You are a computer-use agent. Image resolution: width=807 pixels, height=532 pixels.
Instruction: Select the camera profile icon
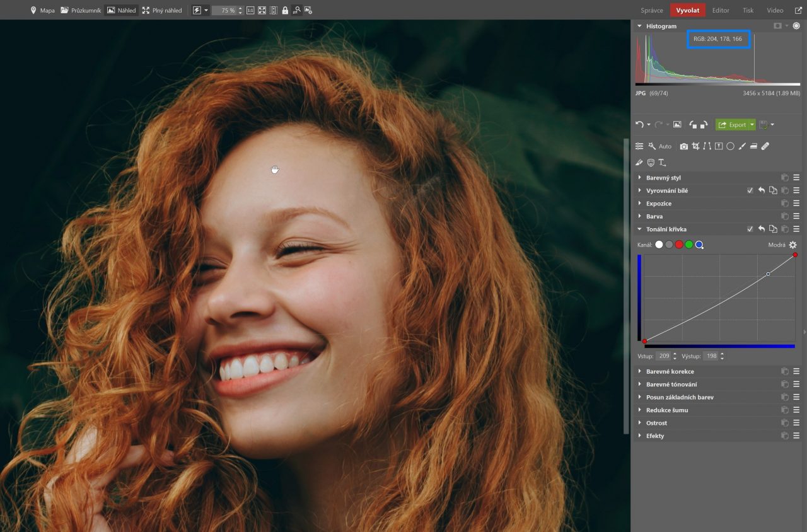[684, 146]
